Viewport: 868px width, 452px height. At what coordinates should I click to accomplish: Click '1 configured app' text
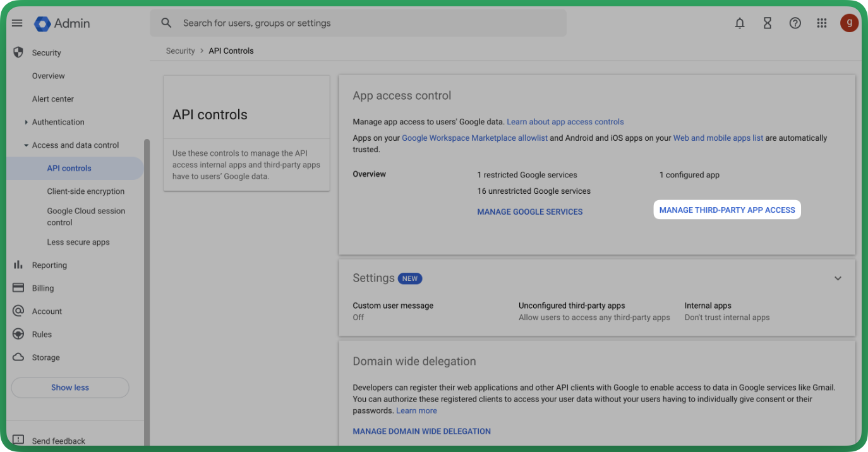tap(690, 175)
